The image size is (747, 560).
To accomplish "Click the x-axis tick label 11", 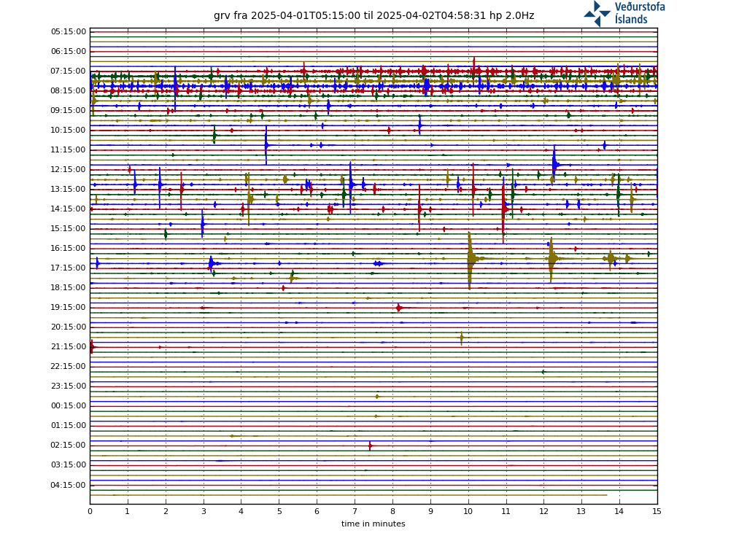I will [506, 512].
